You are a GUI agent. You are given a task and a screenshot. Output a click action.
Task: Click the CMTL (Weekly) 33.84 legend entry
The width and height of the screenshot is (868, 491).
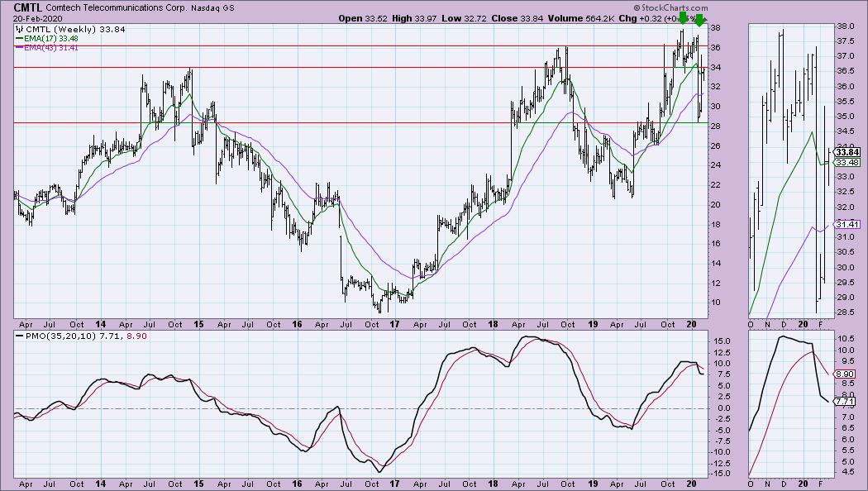click(75, 29)
